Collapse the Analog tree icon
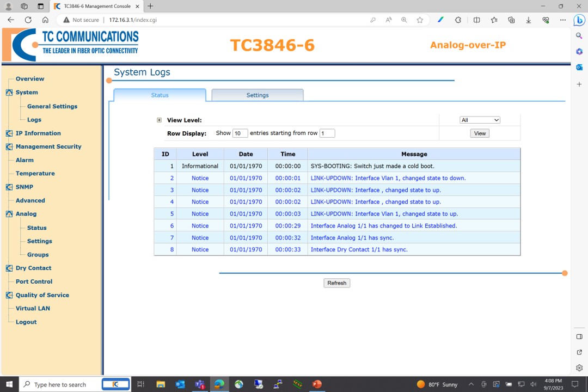Image resolution: width=588 pixels, height=392 pixels. point(9,214)
